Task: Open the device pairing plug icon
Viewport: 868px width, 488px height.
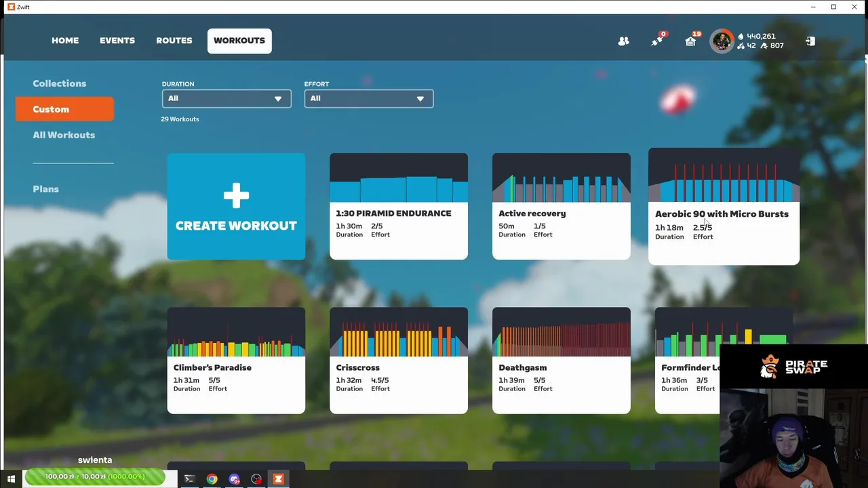Action: pyautogui.click(x=658, y=40)
